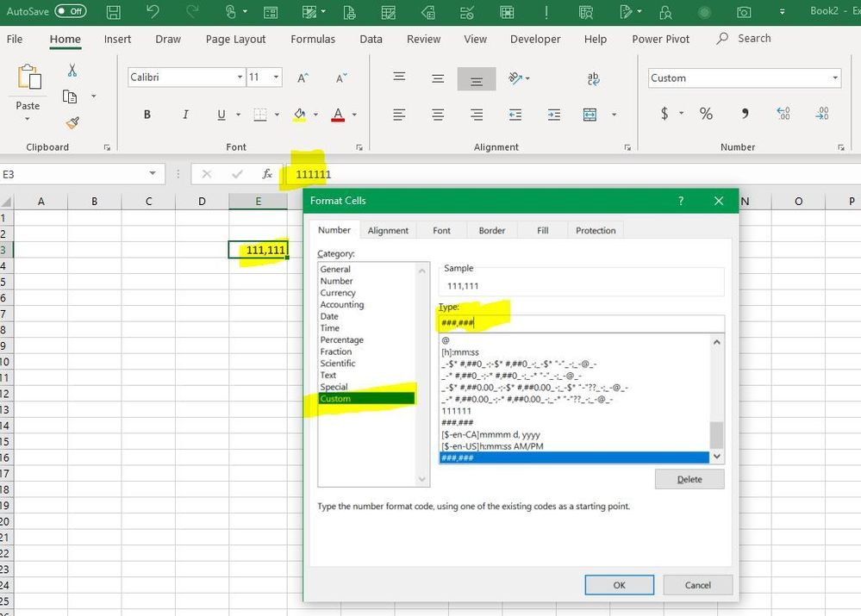This screenshot has height=616, width=861.
Task: Click Cancel in Format Cells dialog
Action: coord(698,585)
